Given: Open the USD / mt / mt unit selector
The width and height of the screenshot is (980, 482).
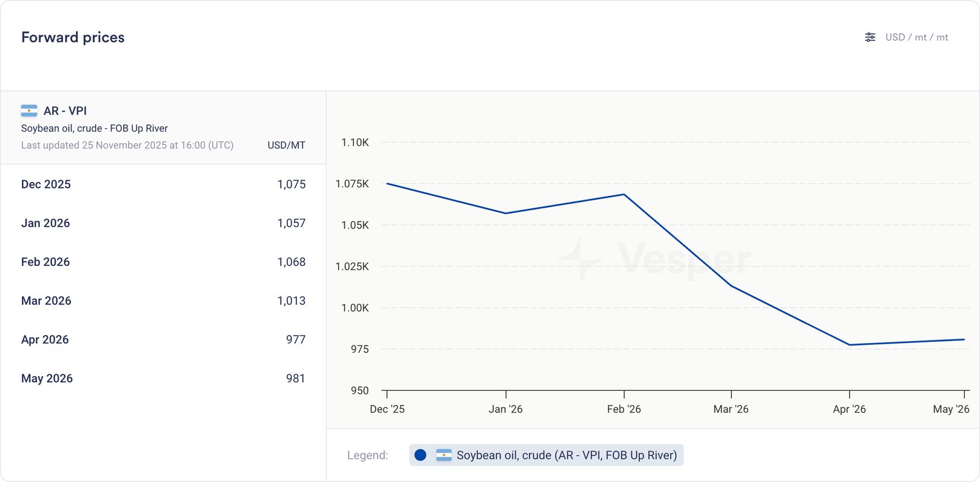Looking at the screenshot, I should point(916,37).
